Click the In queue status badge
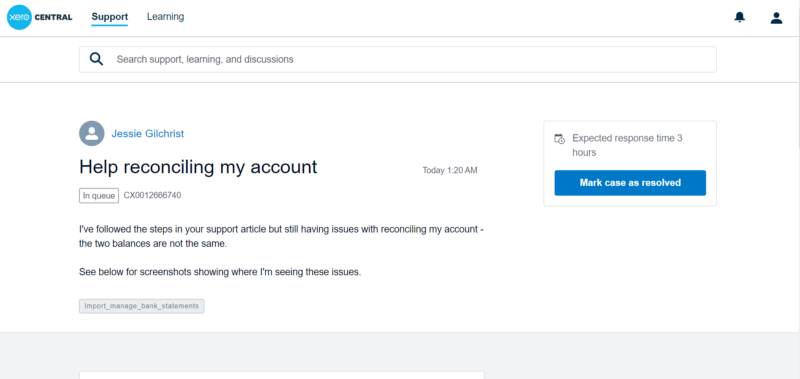 [x=99, y=196]
